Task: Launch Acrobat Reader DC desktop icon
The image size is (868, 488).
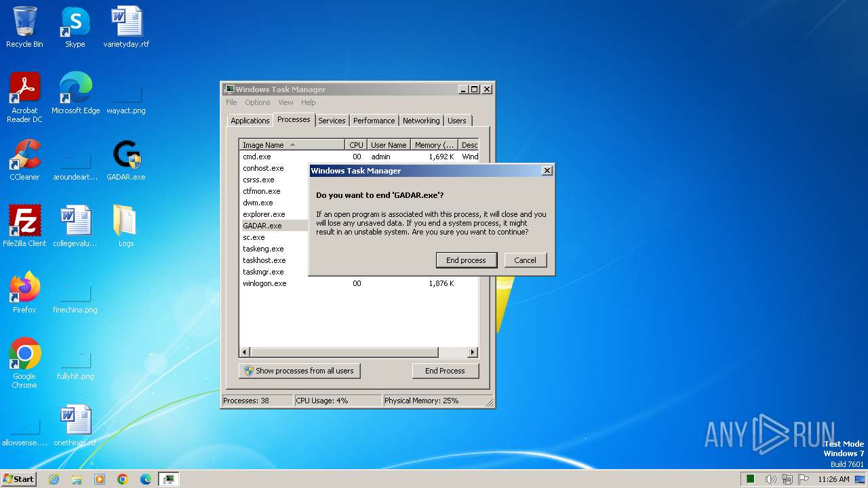Action: click(24, 98)
